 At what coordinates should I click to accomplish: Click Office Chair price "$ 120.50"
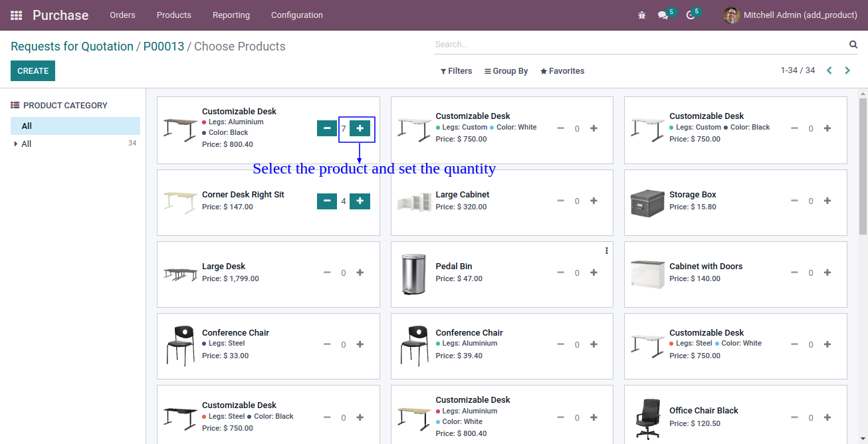click(x=705, y=423)
